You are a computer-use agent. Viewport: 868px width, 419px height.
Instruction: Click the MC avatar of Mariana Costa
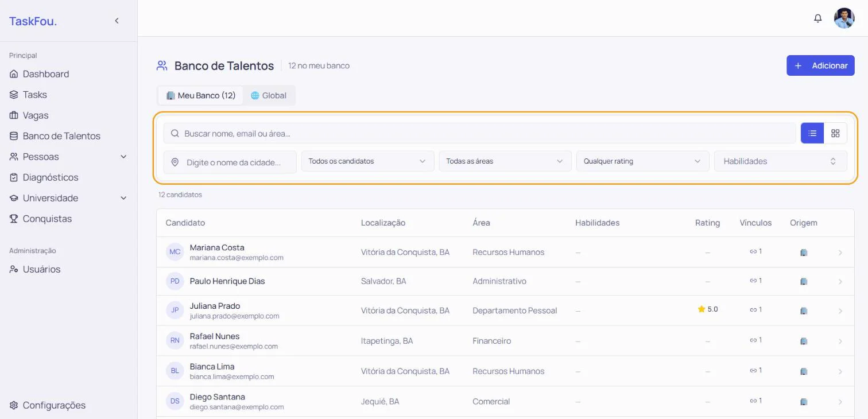[175, 252]
